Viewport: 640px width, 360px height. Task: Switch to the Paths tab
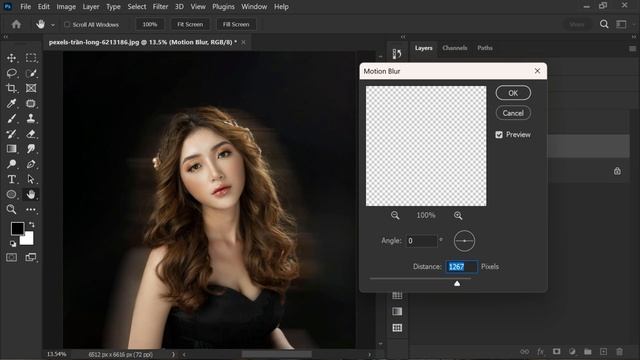tap(485, 48)
